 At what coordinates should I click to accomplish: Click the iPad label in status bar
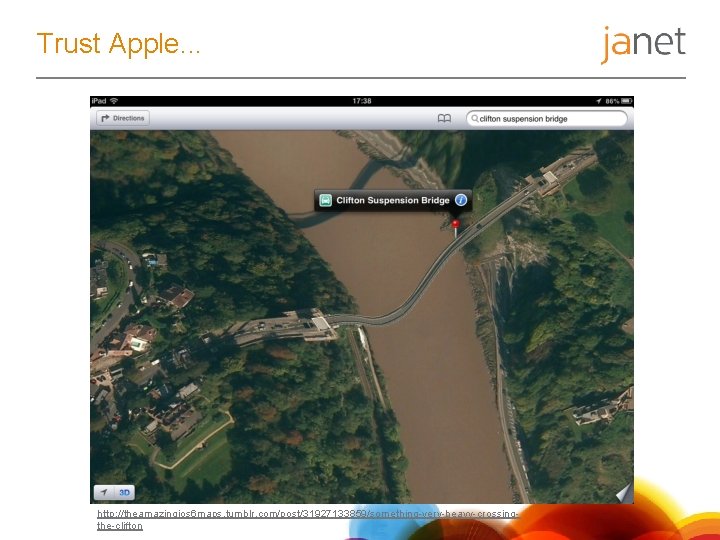tap(99, 101)
